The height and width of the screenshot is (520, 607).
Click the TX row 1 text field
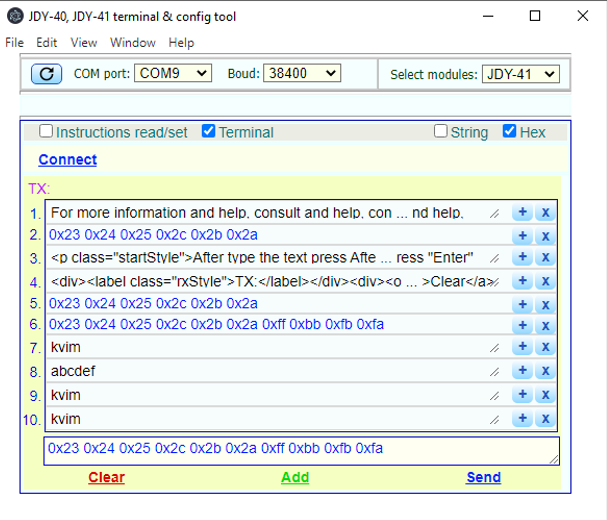[x=274, y=213]
